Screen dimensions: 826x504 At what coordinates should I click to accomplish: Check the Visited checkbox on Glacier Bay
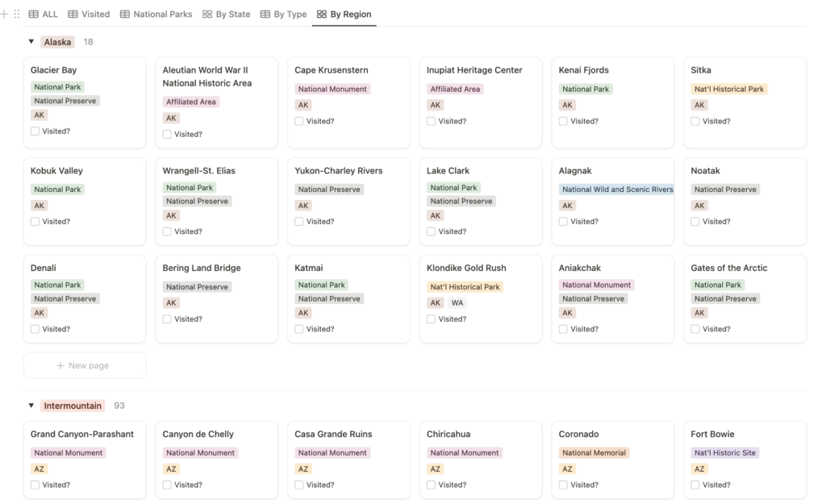click(x=34, y=131)
